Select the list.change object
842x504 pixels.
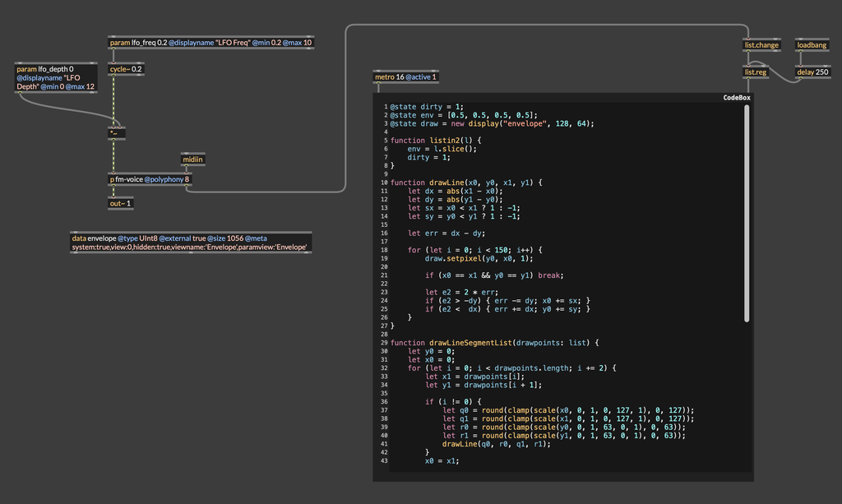tap(761, 45)
